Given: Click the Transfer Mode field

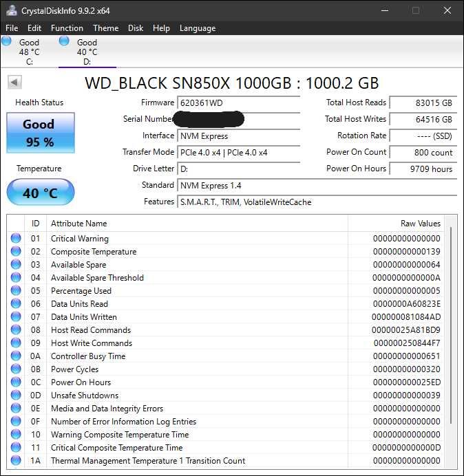Looking at the screenshot, I should [239, 153].
